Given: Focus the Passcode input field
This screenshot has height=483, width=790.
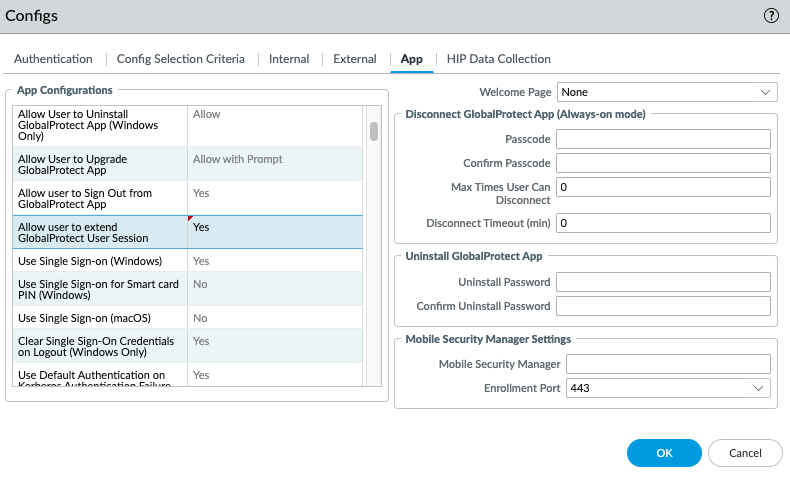Looking at the screenshot, I should (x=662, y=139).
